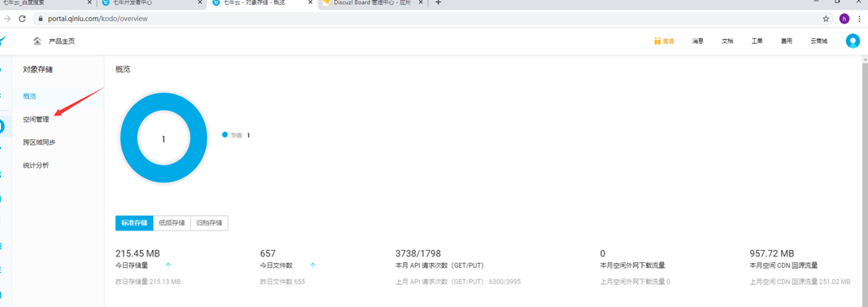
Task: Click the 657 file count value
Action: [x=268, y=253]
